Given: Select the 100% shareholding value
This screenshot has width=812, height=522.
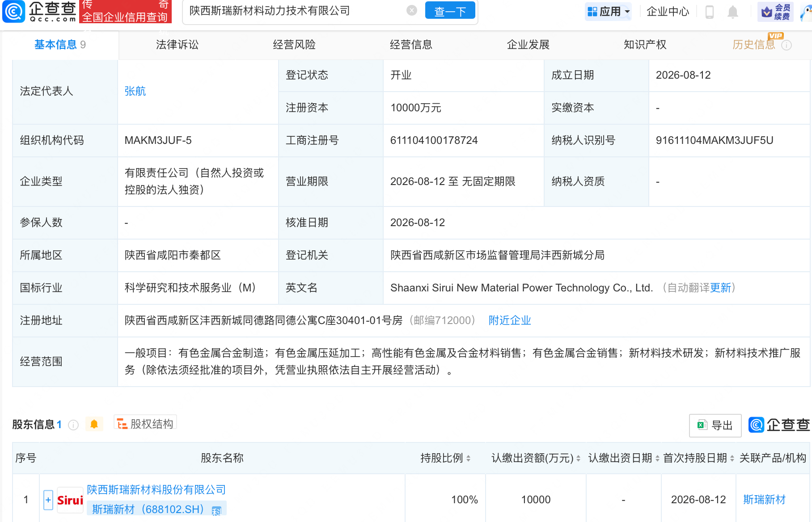Looking at the screenshot, I should (x=464, y=500).
